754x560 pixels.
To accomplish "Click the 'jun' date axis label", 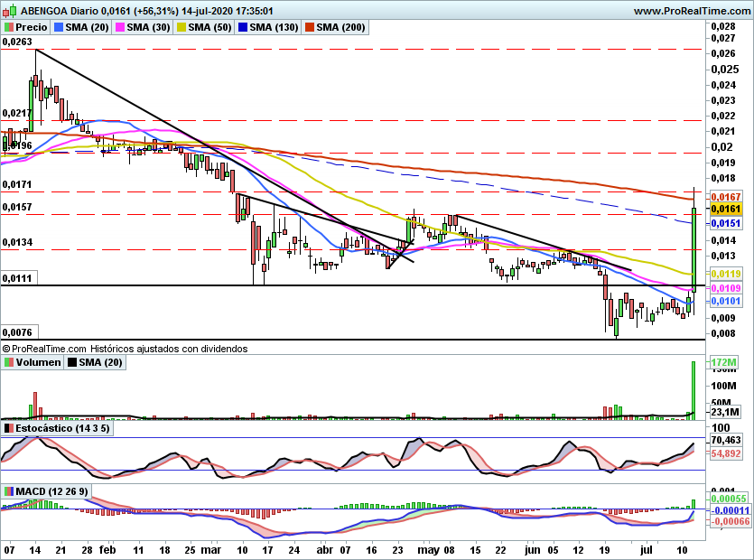I will tap(533, 550).
